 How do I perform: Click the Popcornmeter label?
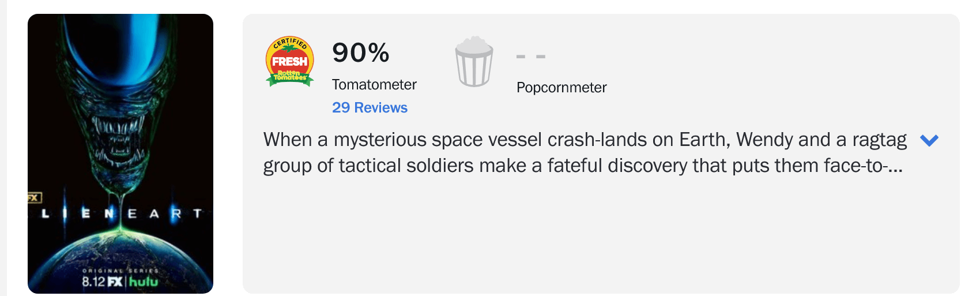click(x=561, y=88)
